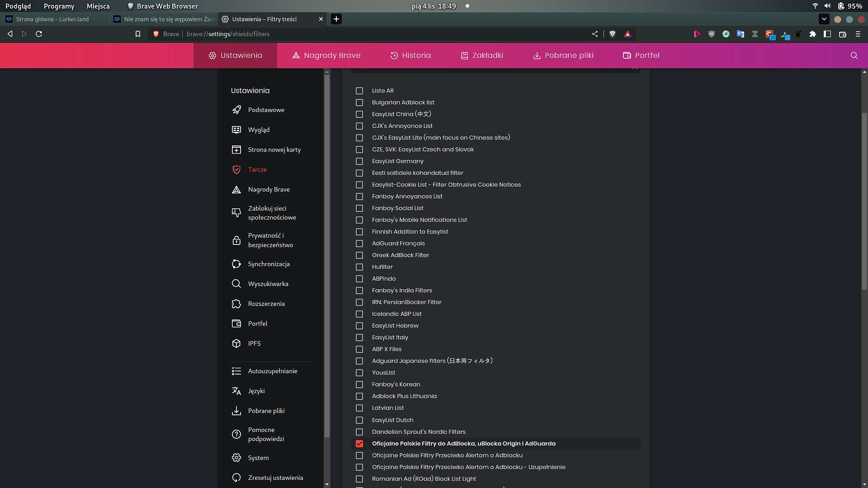Click the volume icon in top panel
Viewport: 868px width, 488px height.
[x=827, y=6]
